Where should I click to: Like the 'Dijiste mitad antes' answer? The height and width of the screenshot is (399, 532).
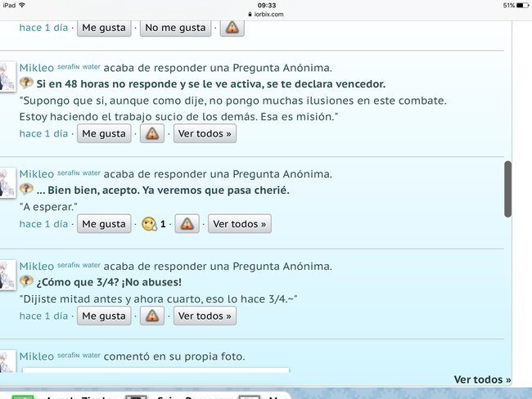104,316
